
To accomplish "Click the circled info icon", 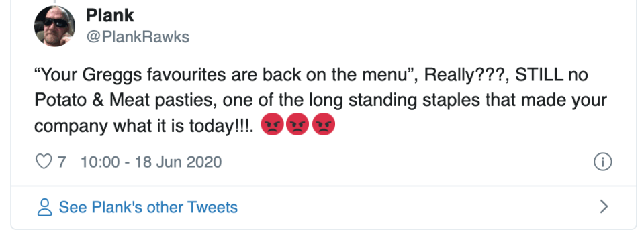I will [602, 162].
